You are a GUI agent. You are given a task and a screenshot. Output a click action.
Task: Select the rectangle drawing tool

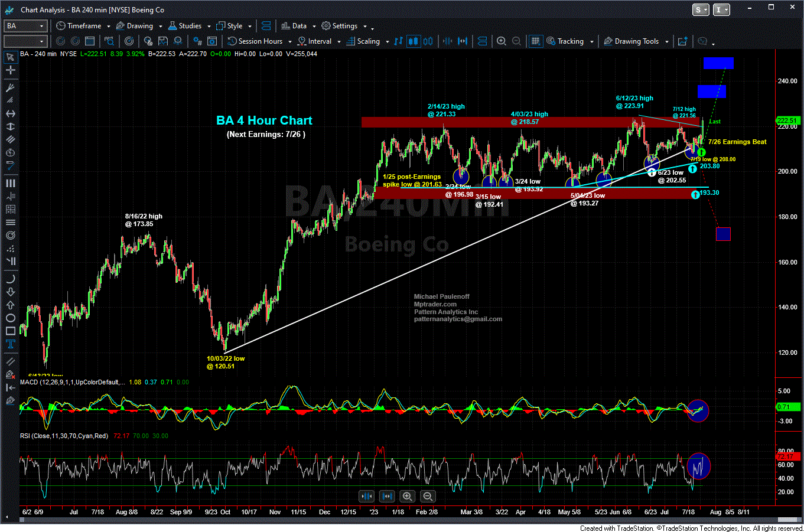10,331
